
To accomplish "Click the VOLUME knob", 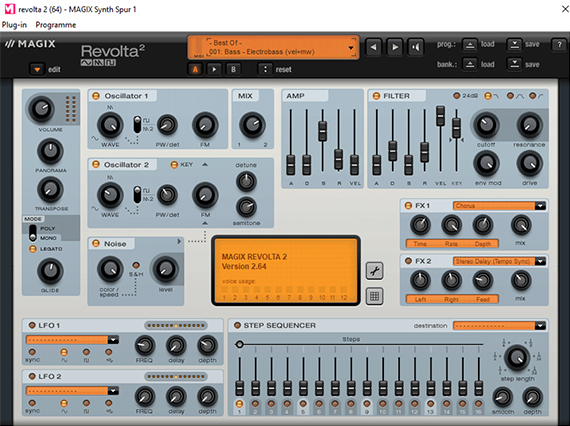I will click(x=41, y=109).
